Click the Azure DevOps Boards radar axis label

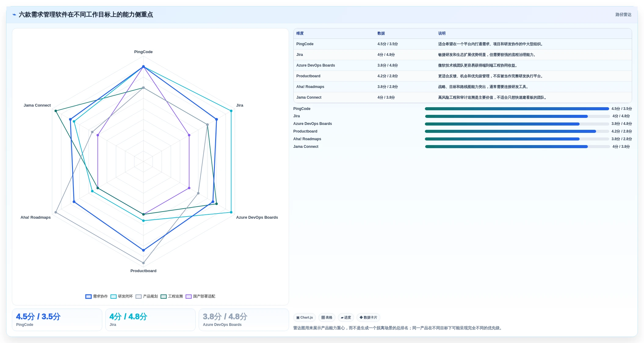(257, 217)
